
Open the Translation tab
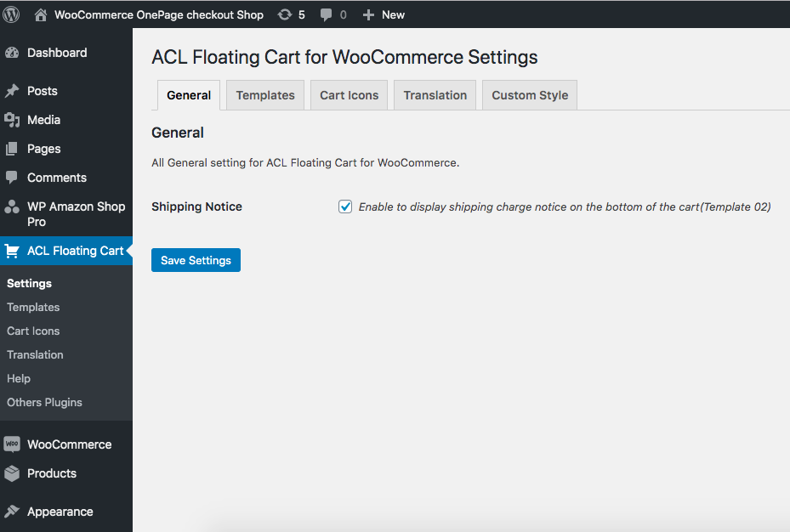435,95
